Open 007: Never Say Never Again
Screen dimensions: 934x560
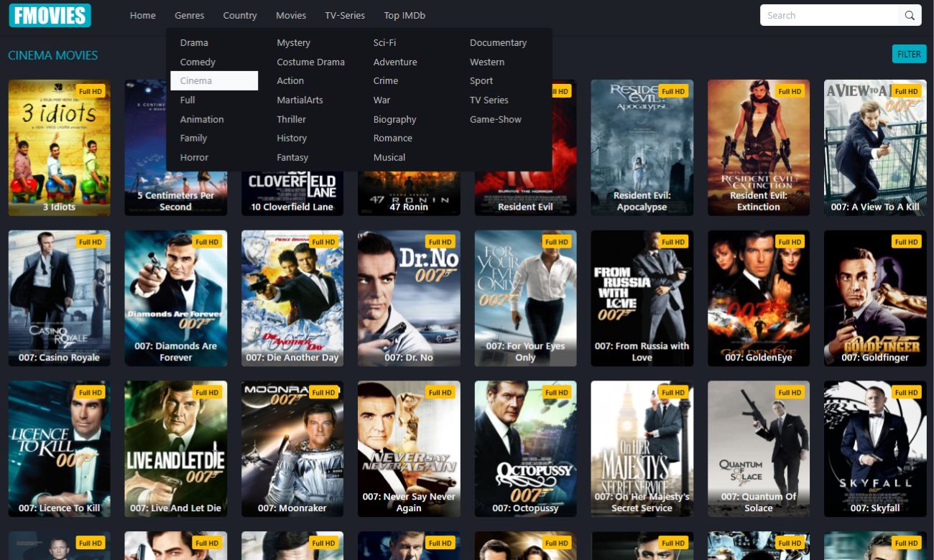point(409,449)
